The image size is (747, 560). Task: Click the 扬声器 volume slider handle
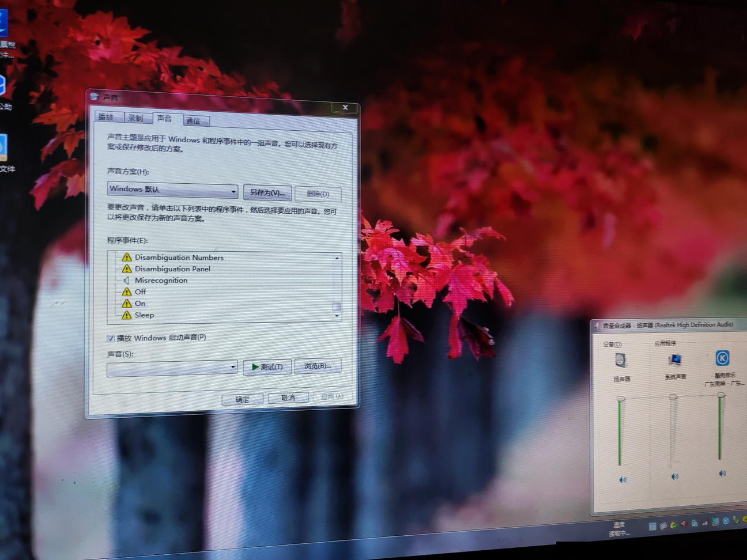click(621, 398)
